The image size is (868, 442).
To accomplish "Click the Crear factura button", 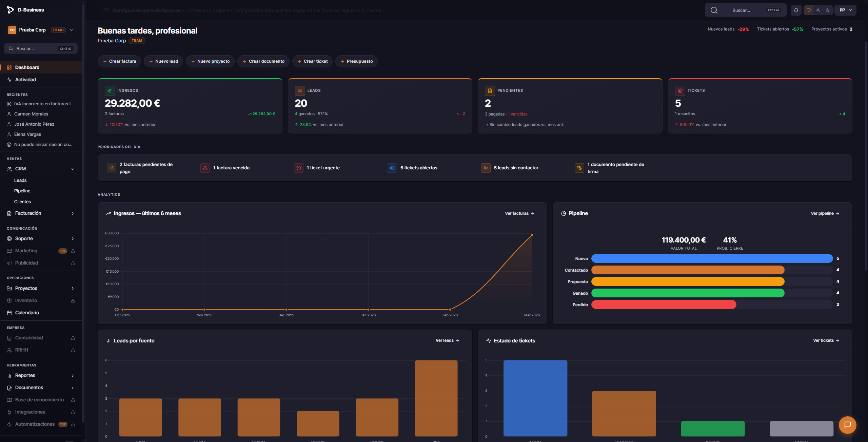I will pyautogui.click(x=119, y=61).
